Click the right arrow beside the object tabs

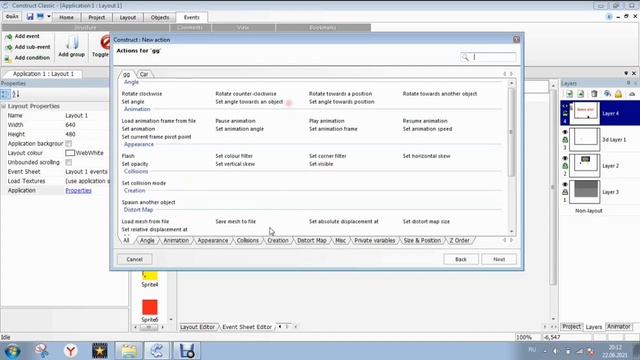coord(511,74)
